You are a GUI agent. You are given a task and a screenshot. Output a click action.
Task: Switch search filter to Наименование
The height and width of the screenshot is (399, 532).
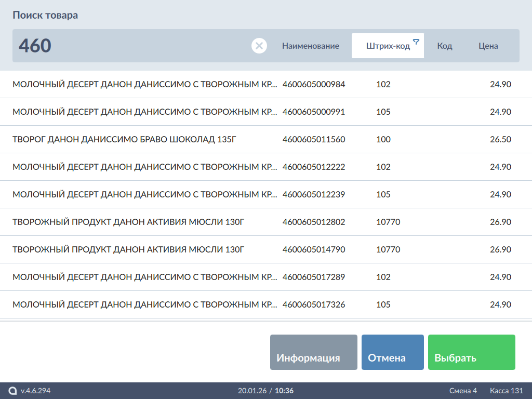[x=311, y=46]
